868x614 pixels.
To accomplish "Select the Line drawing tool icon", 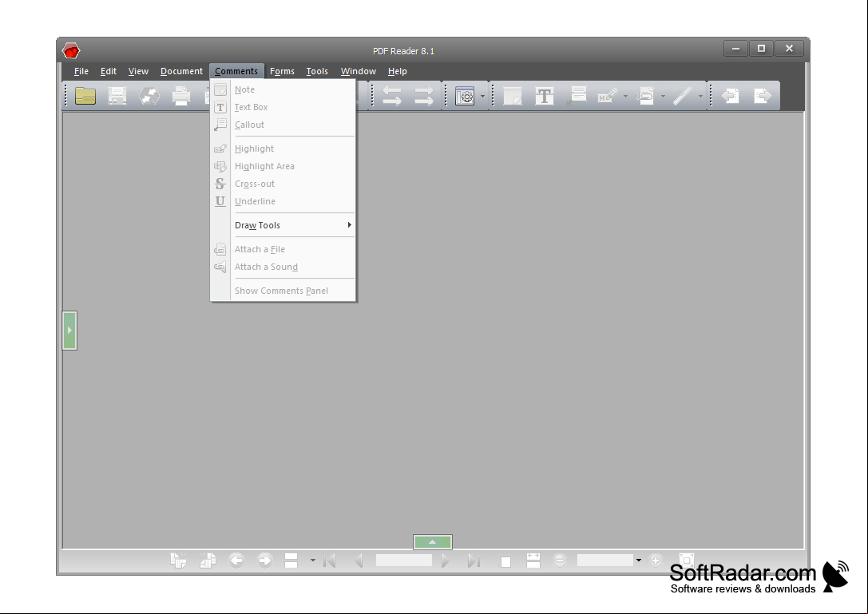I will click(683, 96).
